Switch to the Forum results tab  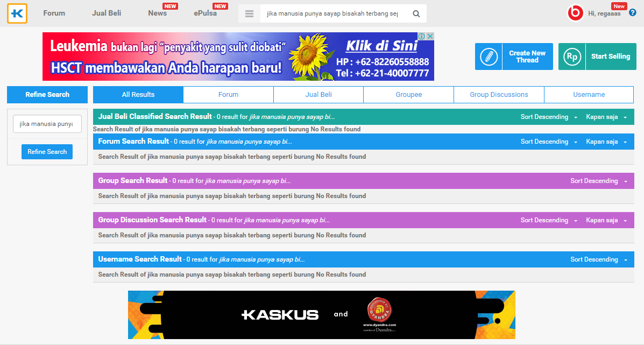coord(228,95)
